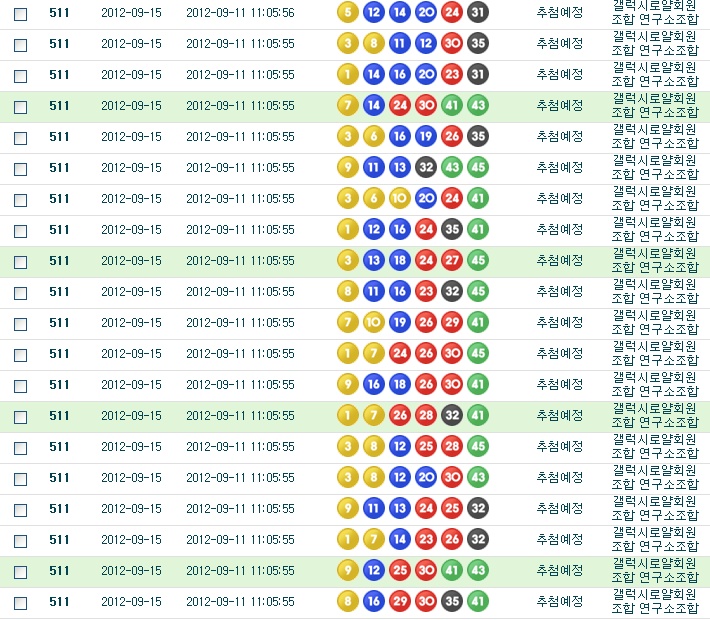
Task: Open 갤럭시로얄회원 조합 in the 1-7-14-23 row
Action: tap(654, 540)
